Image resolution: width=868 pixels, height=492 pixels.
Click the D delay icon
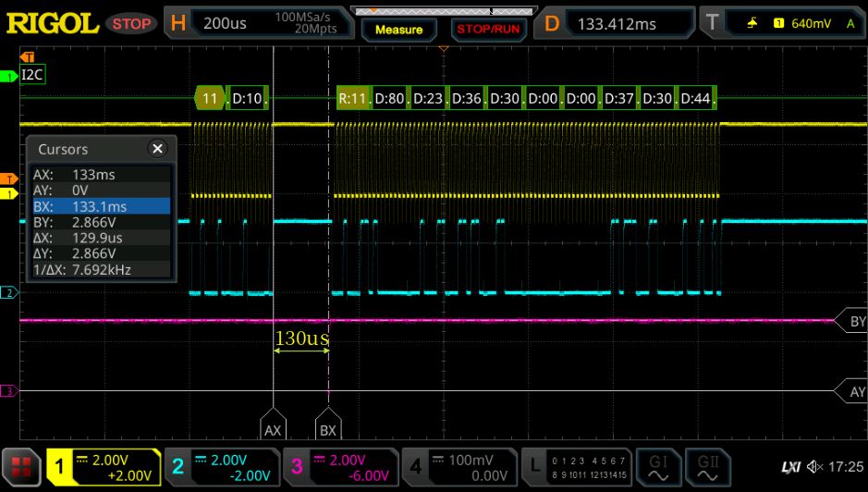(551, 24)
